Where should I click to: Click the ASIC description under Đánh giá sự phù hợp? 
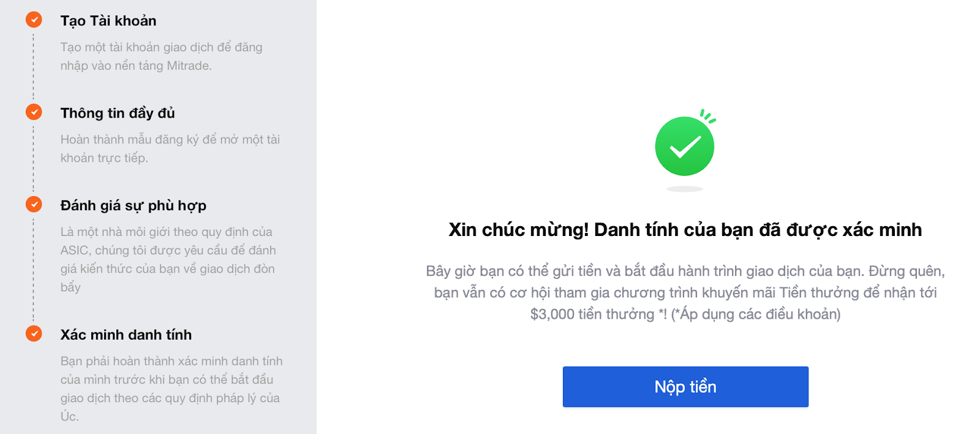[x=168, y=259]
